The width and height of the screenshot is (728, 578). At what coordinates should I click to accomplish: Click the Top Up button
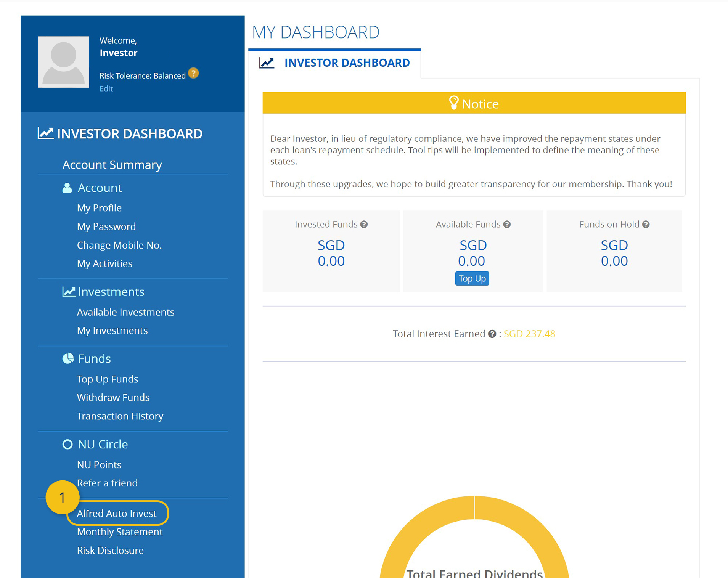[472, 278]
